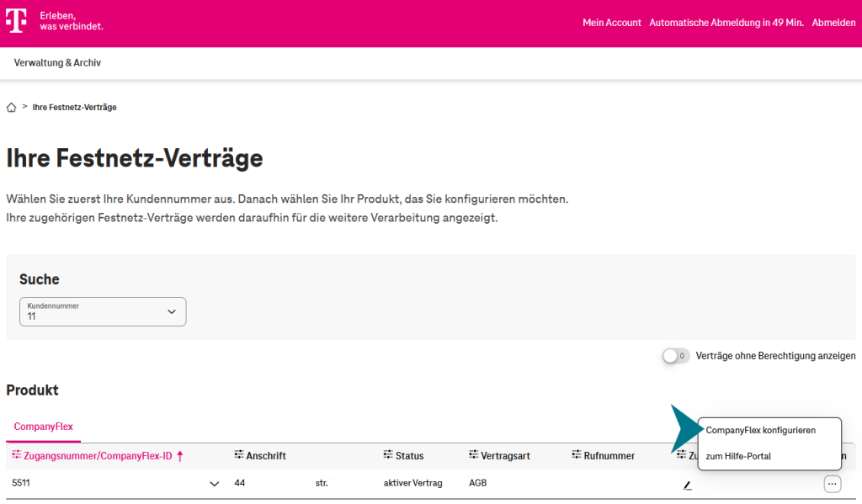This screenshot has height=504, width=862.
Task: Open Verwaltung & Archiv navigation item
Action: (x=56, y=62)
